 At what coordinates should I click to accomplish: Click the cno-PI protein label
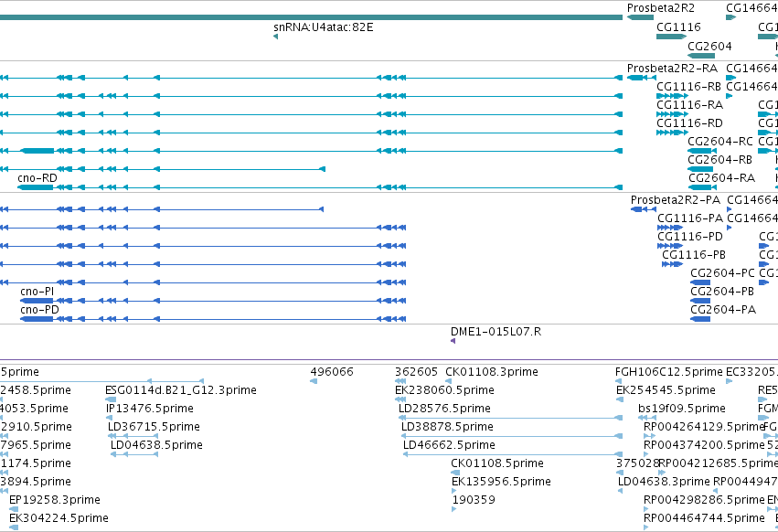37,292
